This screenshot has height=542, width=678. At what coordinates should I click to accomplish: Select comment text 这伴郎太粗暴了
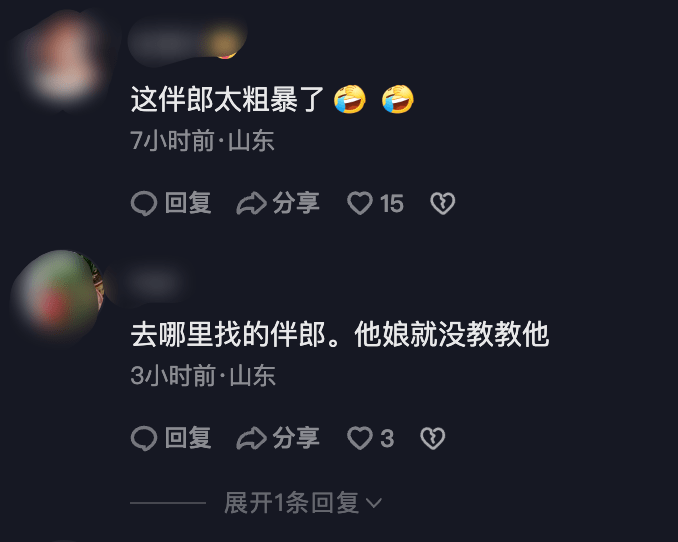(227, 99)
